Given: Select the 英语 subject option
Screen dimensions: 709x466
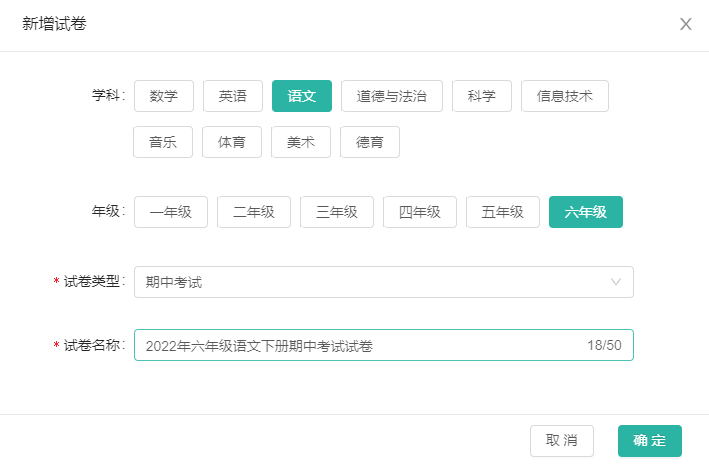Looking at the screenshot, I should click(233, 96).
